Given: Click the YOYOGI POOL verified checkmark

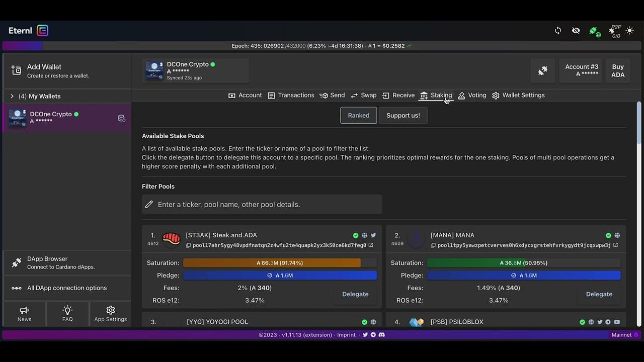Looking at the screenshot, I should 365,322.
